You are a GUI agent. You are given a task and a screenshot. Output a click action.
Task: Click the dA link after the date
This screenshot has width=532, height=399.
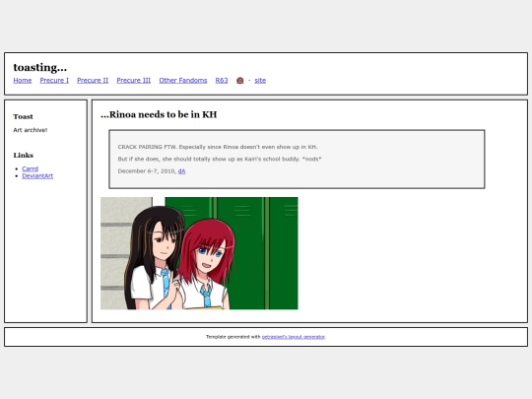182,171
